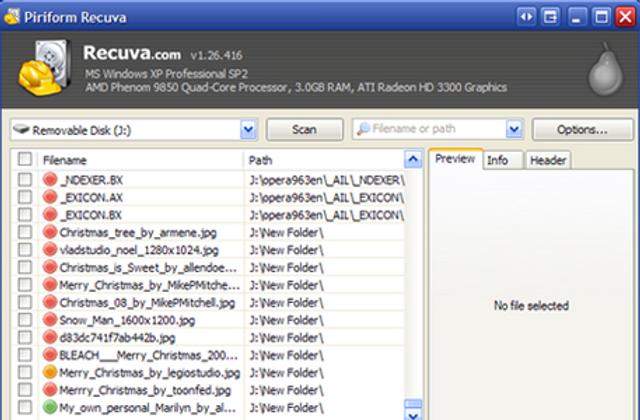
Task: Sort by the Path column header
Action: pyautogui.click(x=324, y=160)
